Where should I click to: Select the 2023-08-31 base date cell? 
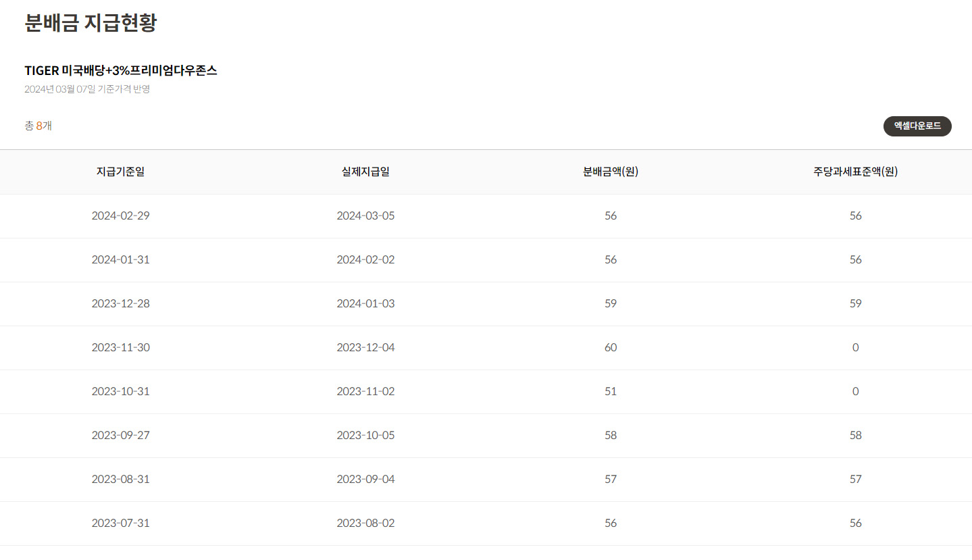click(120, 480)
